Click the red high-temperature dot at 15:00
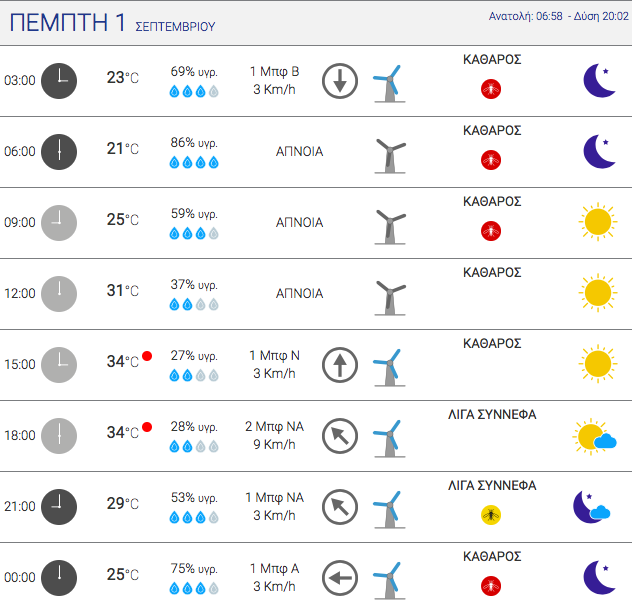Screen dimensions: 632x609 147,356
